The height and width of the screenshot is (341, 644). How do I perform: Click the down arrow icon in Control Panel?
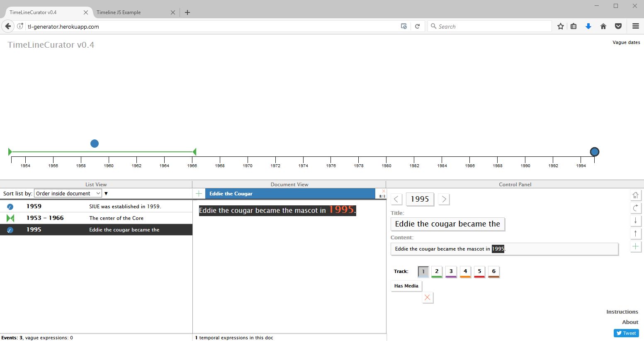(635, 221)
